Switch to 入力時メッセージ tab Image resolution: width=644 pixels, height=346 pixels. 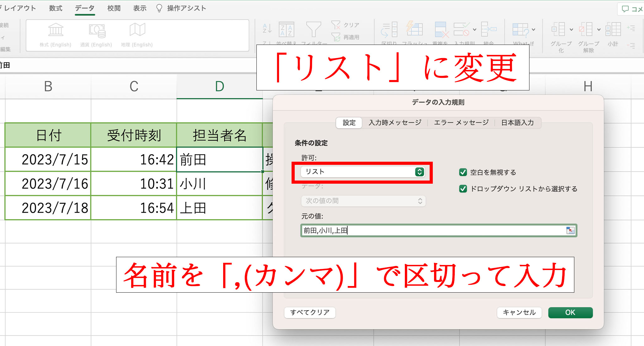(395, 122)
